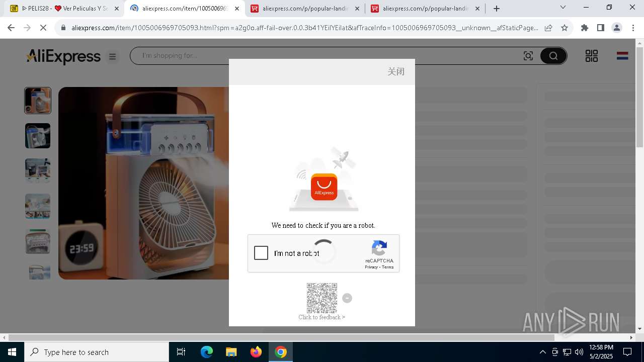Open the notification center icon
This screenshot has height=362, width=644.
click(x=628, y=352)
